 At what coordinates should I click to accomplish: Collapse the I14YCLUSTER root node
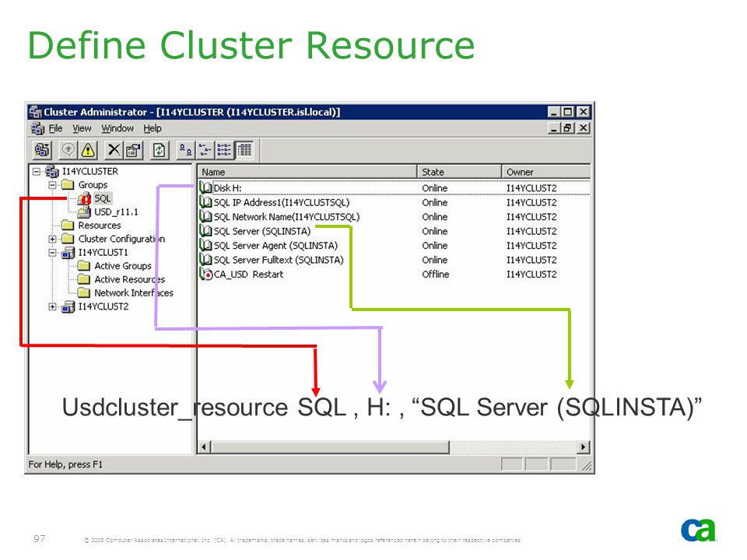(37, 171)
